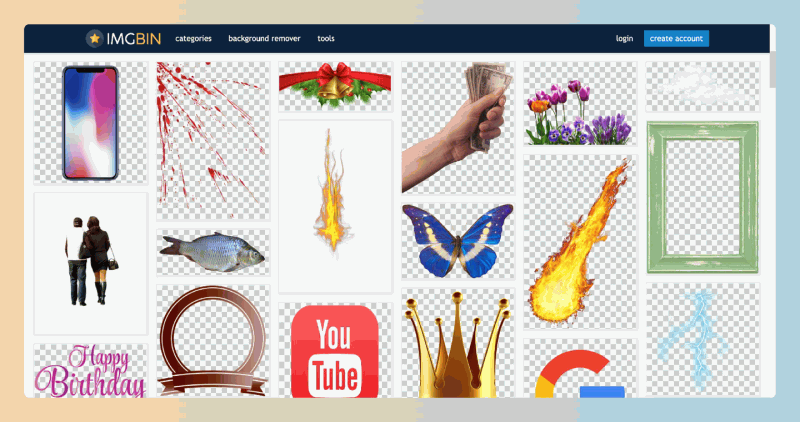Viewport: 800px width, 422px height.
Task: Open the flaming fireball image
Action: [580, 242]
